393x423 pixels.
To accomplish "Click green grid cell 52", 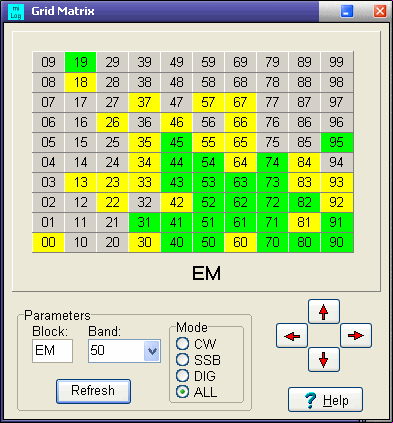I will point(208,202).
